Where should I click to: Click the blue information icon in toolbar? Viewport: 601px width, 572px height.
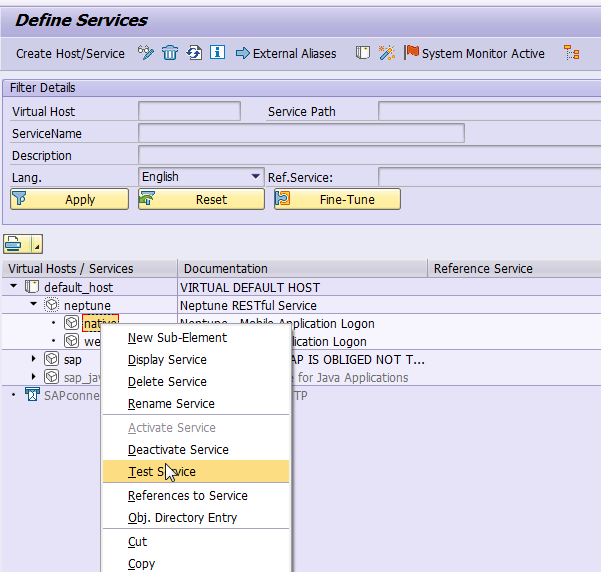pos(217,53)
